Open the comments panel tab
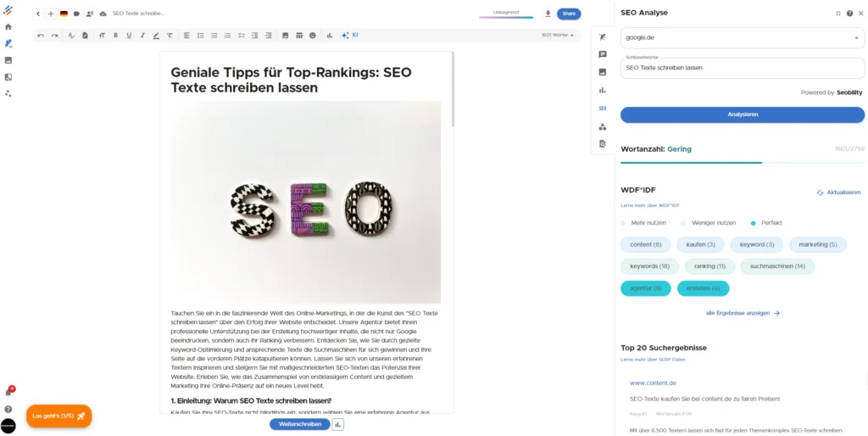 (x=603, y=54)
